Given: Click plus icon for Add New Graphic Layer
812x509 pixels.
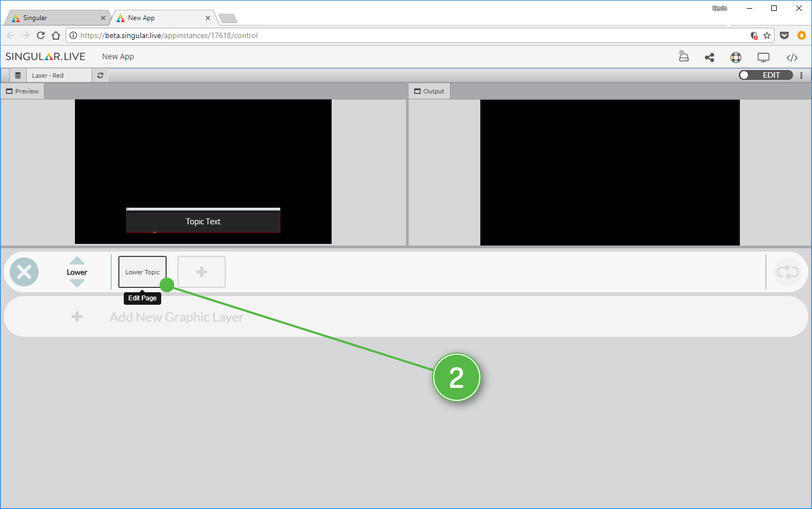Looking at the screenshot, I should [x=77, y=316].
